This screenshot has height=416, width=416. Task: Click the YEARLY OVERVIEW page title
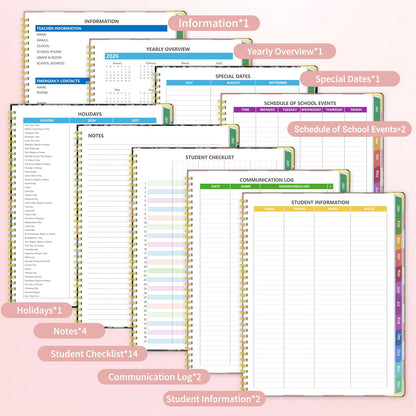point(168,49)
